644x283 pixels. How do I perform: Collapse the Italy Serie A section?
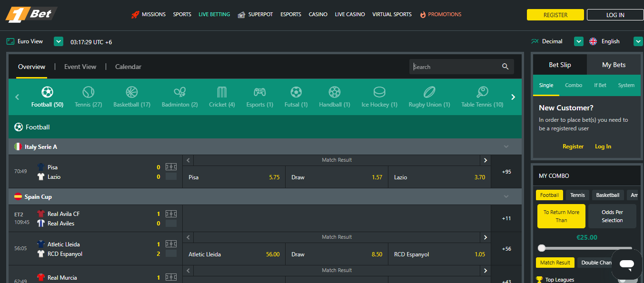click(x=506, y=146)
